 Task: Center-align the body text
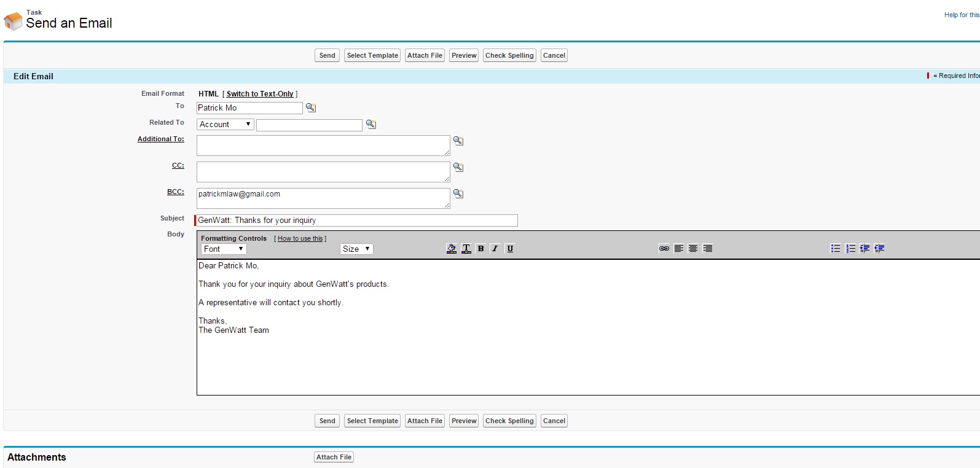tap(693, 249)
